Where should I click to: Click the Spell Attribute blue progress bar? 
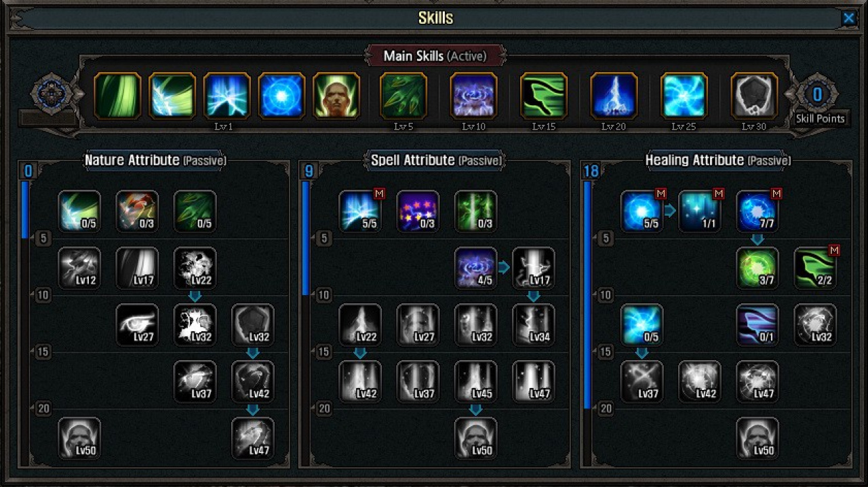[305, 239]
